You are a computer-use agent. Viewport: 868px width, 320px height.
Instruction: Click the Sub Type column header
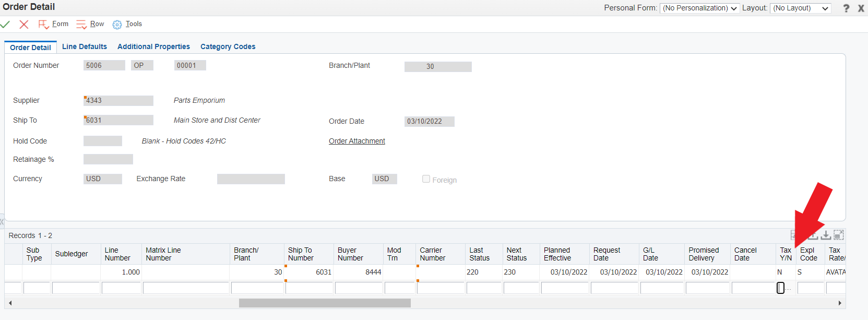tap(37, 254)
